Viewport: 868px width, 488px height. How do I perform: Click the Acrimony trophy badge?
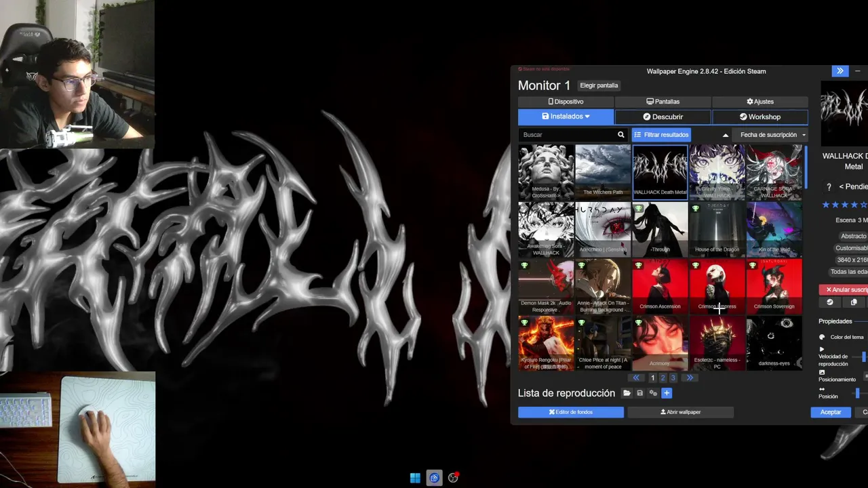click(x=638, y=323)
